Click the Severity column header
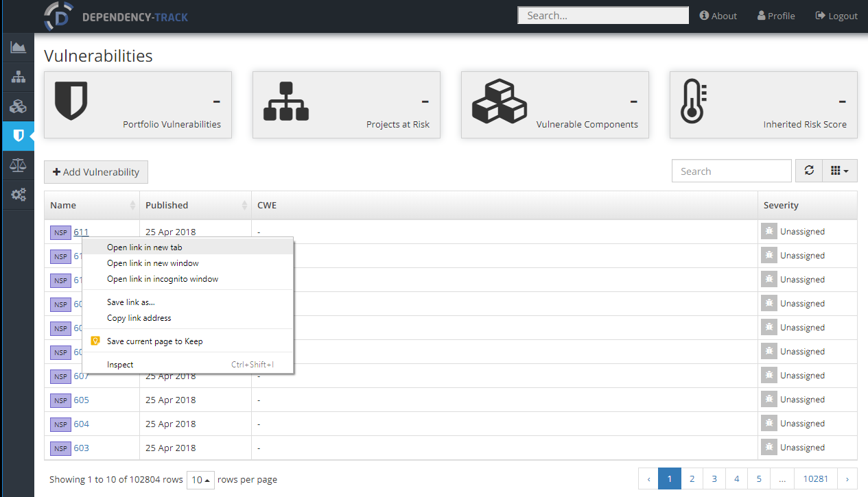 click(808, 205)
